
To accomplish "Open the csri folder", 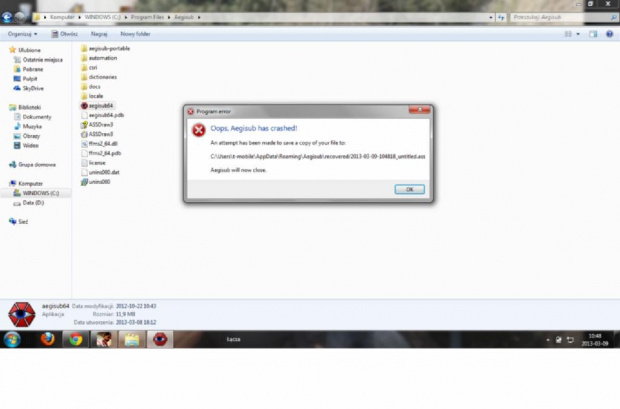I will (x=89, y=67).
